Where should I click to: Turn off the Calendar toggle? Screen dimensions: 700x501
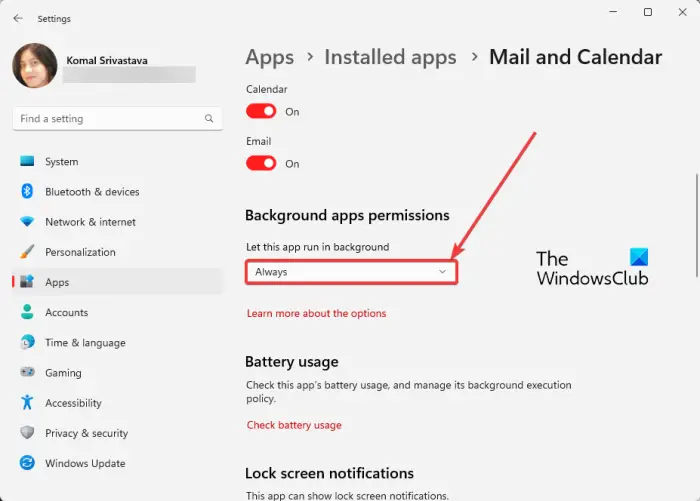point(261,111)
